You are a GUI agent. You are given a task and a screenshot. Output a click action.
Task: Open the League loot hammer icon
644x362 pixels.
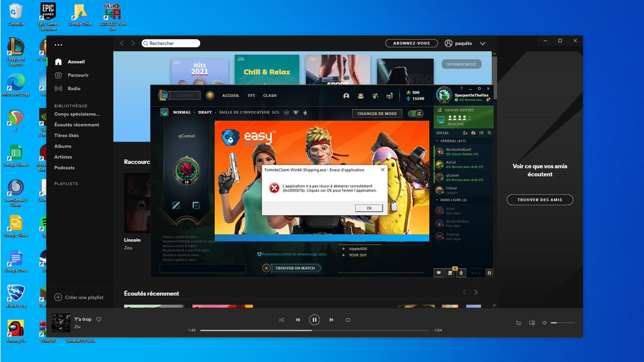(375, 96)
